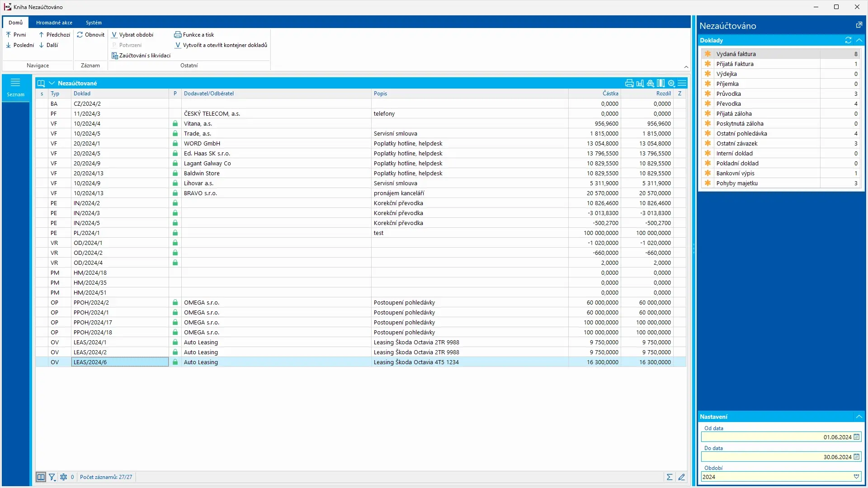Open the Období dropdown
Image resolution: width=868 pixels, height=488 pixels.
click(856, 477)
